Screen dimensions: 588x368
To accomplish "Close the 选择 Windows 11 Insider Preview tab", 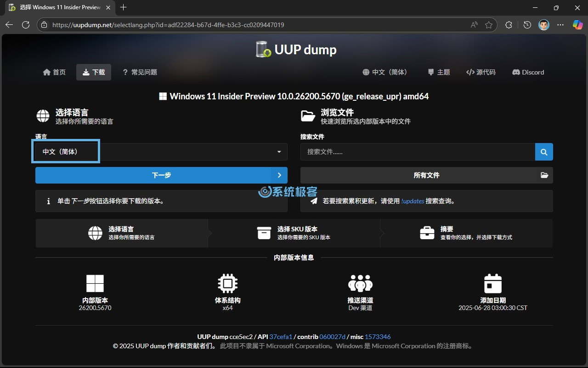I will [x=108, y=7].
